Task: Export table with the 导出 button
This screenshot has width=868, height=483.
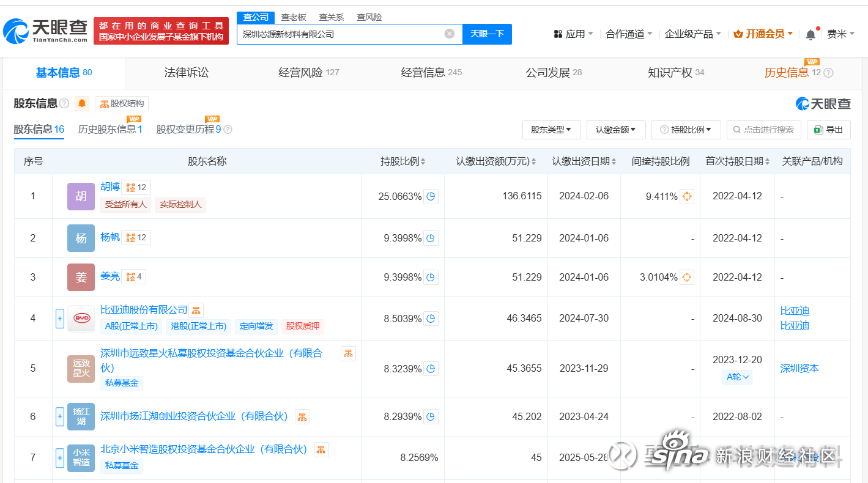Action: coord(828,130)
